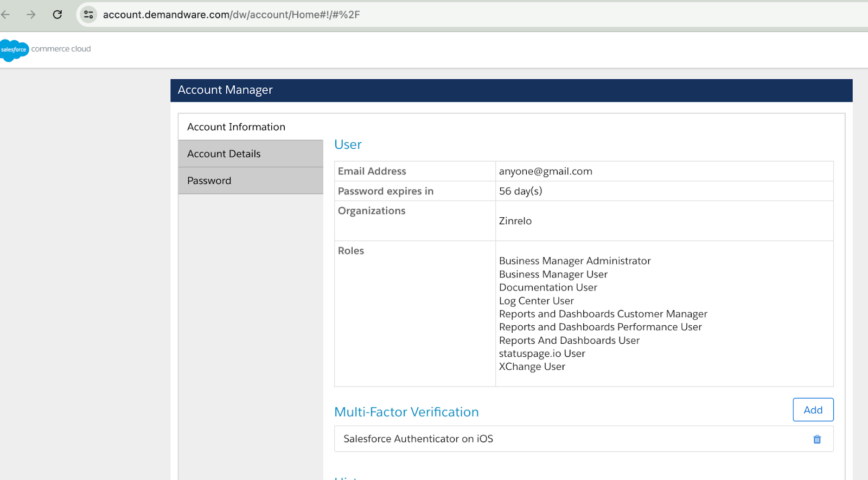
Task: Click the Salesforce Commerce Cloud logo
Action: click(46, 49)
